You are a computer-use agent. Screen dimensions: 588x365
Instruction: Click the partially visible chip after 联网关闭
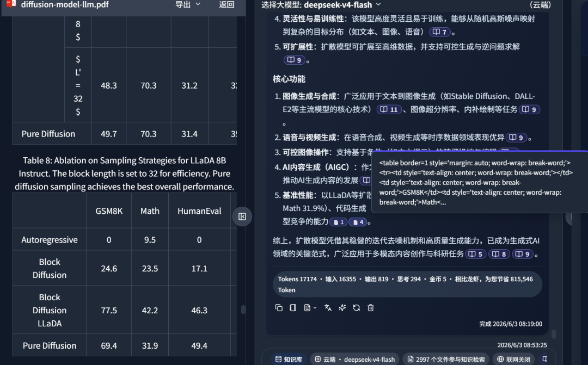coord(544,359)
